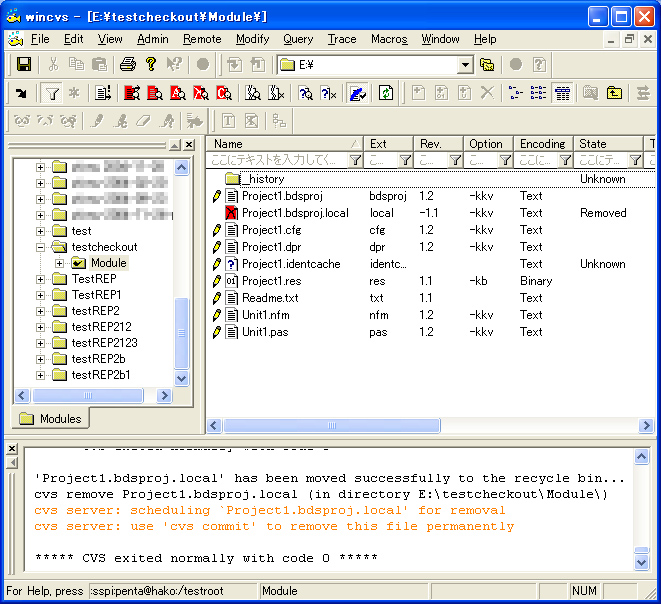This screenshot has width=661, height=604.
Task: Click the first red show-modified filter icon
Action: tap(132, 93)
